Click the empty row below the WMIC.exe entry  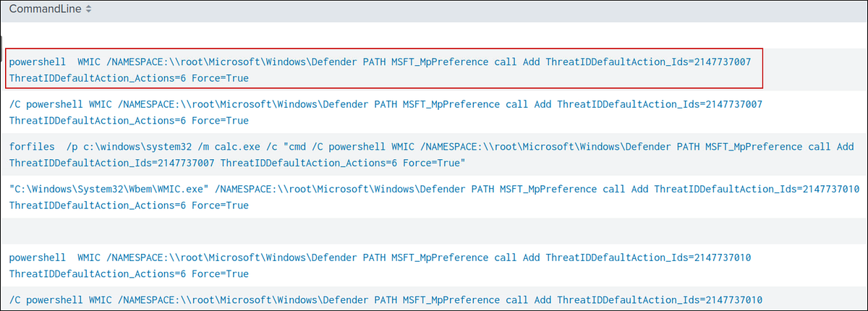[434, 230]
